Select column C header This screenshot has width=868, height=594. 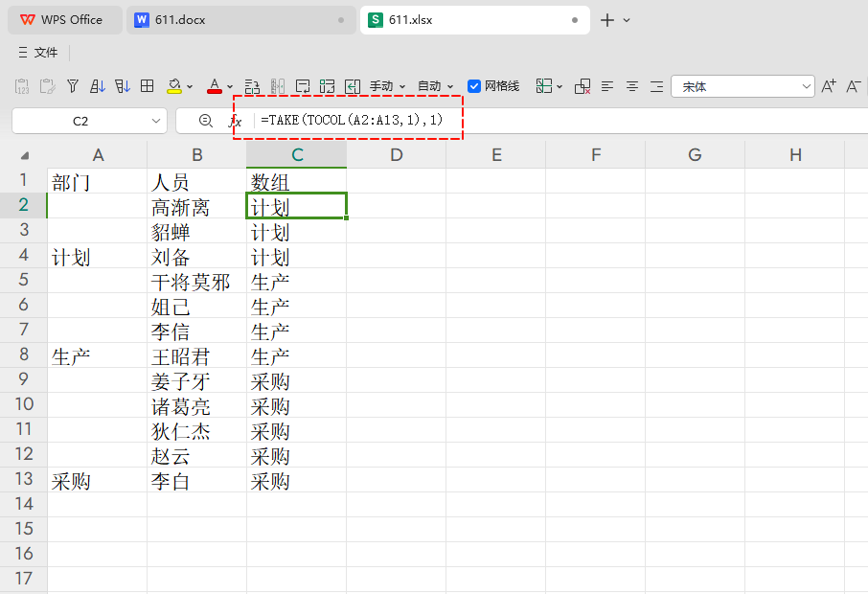pos(297,155)
